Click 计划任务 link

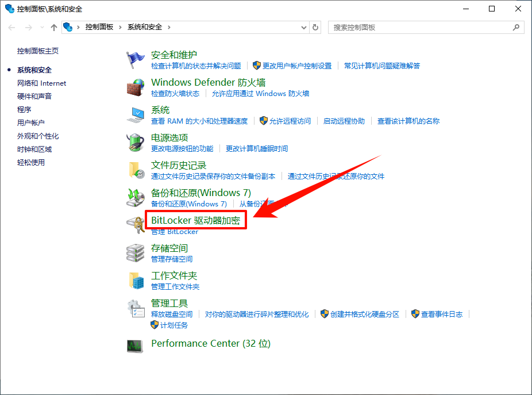click(174, 325)
